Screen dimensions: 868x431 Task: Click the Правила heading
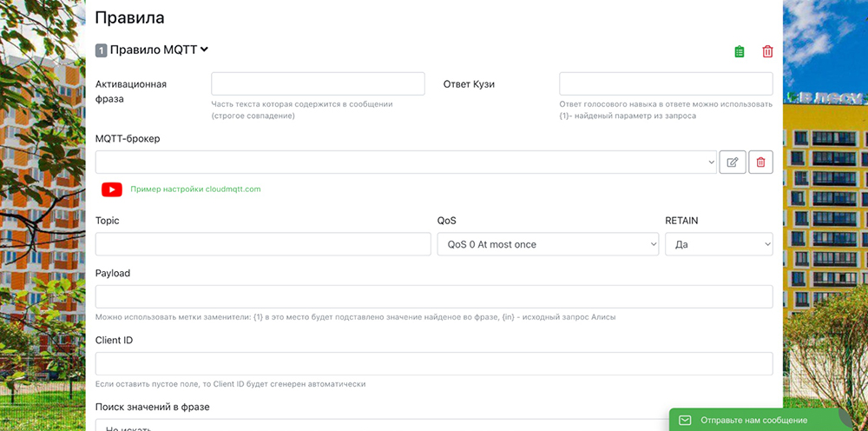pyautogui.click(x=129, y=17)
